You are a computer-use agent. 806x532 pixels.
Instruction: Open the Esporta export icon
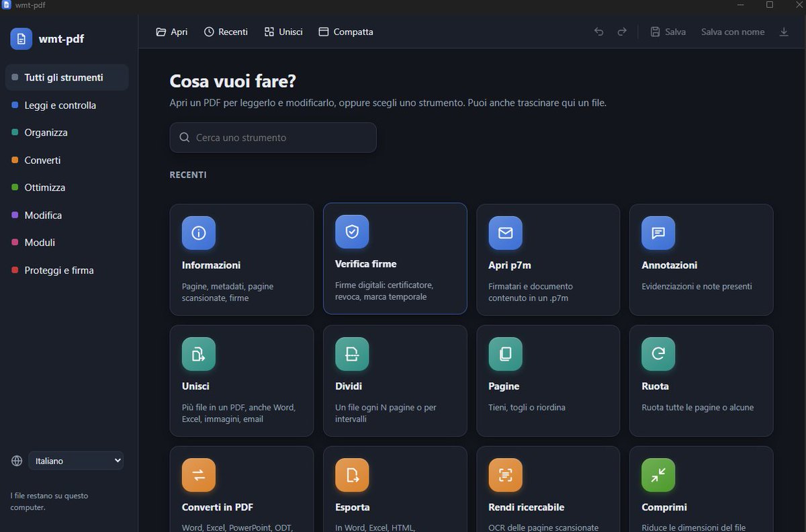click(352, 475)
